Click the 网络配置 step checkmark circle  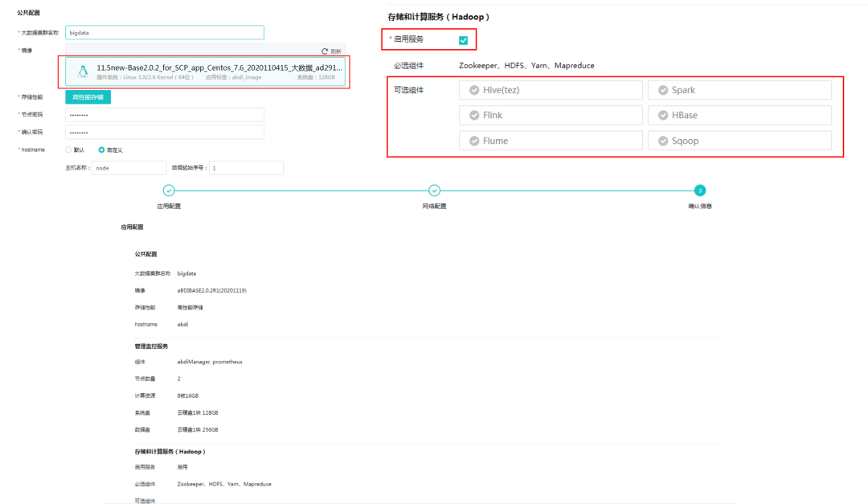(x=434, y=191)
